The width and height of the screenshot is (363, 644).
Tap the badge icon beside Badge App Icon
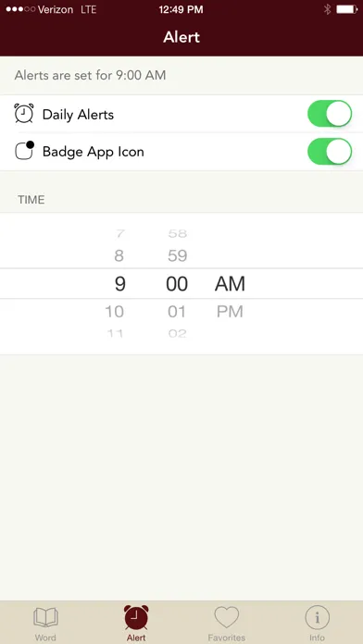pyautogui.click(x=24, y=151)
